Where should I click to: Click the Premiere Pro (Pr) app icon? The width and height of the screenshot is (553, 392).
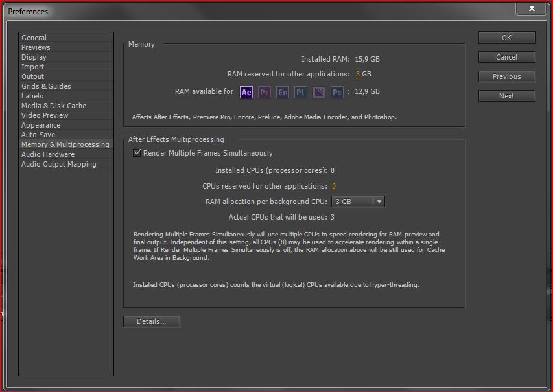point(264,93)
